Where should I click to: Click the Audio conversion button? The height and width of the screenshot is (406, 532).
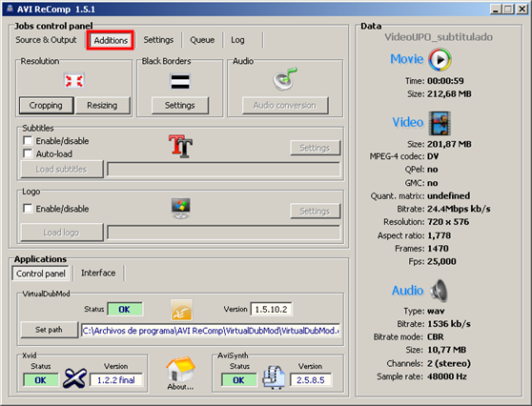(285, 106)
